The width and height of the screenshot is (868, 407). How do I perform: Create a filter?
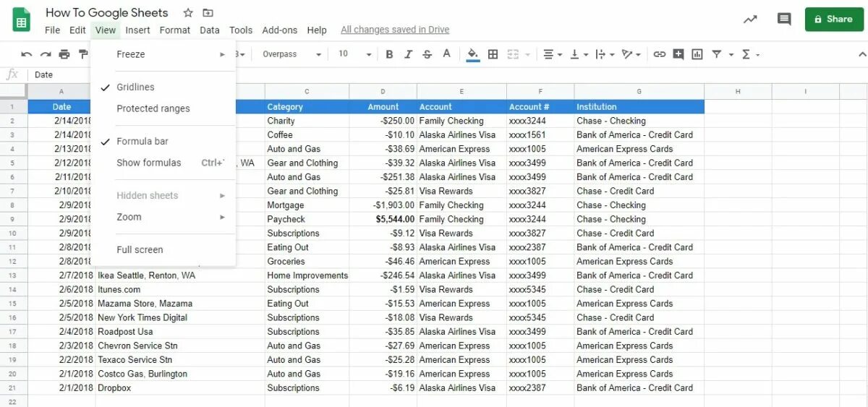(716, 54)
